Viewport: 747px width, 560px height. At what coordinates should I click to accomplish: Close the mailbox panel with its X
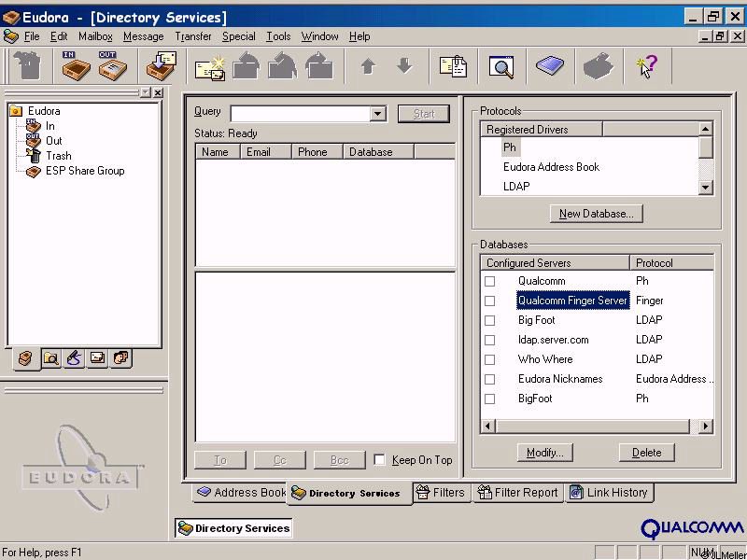[x=158, y=92]
